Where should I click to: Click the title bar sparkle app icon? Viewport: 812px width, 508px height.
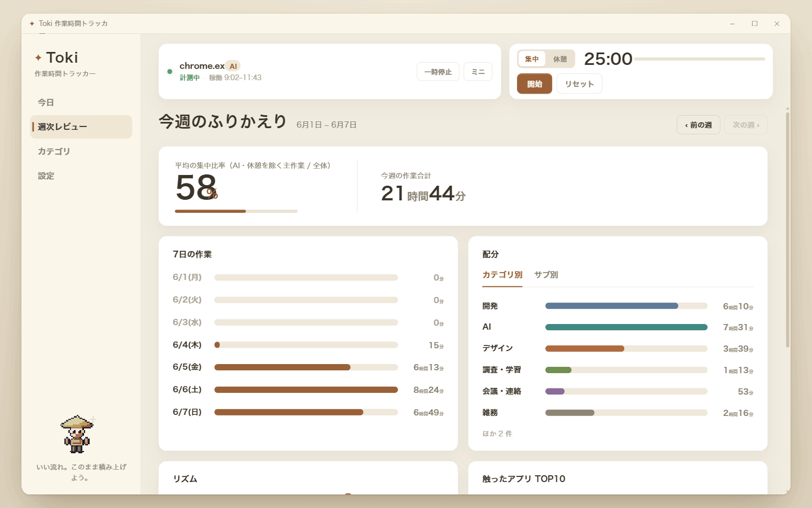pyautogui.click(x=32, y=24)
